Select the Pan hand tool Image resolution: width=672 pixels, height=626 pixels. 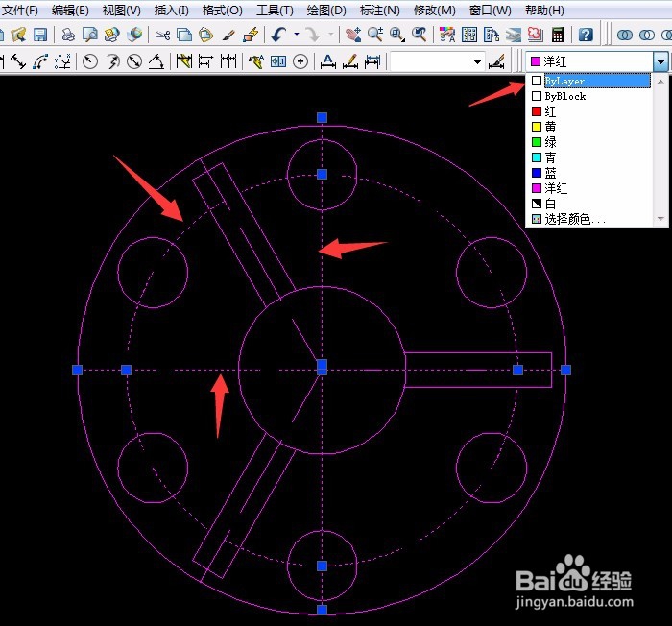353,35
